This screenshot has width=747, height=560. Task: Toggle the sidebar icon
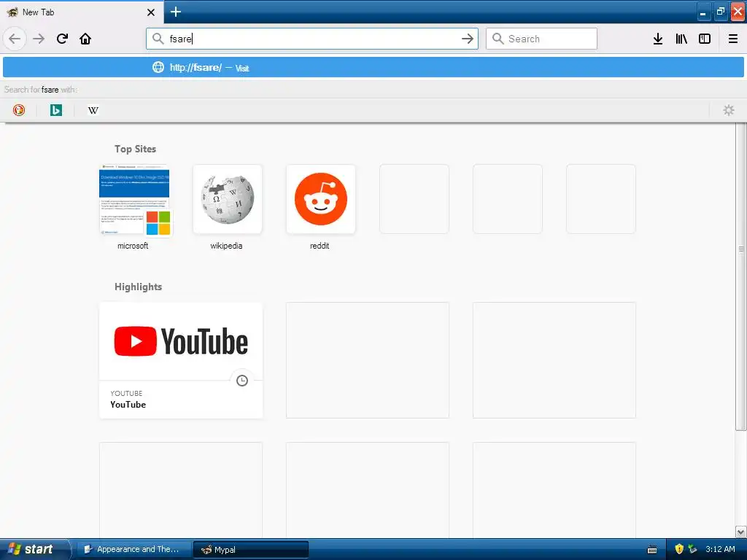705,39
